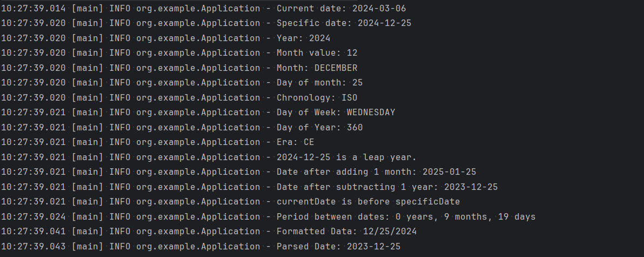644x257 pixels.
Task: Click the 10:27:39.043 timestamp
Action: pyautogui.click(x=33, y=247)
